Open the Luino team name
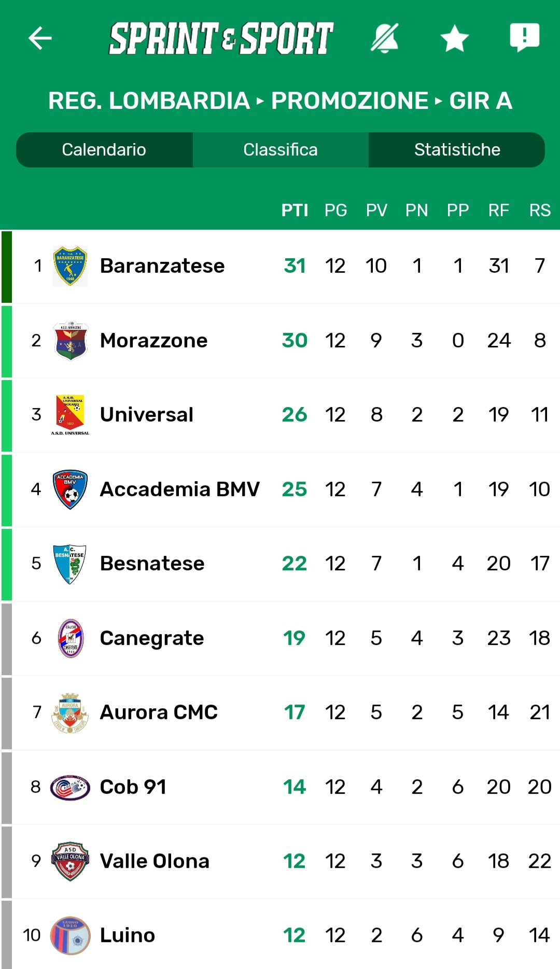Screen dimensions: 560x969 tap(128, 935)
